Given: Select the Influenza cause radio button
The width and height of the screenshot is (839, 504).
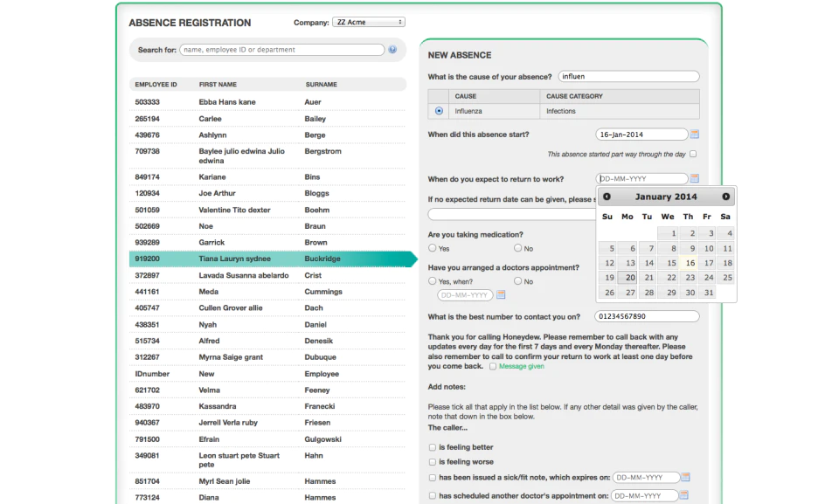Looking at the screenshot, I should tap(439, 111).
